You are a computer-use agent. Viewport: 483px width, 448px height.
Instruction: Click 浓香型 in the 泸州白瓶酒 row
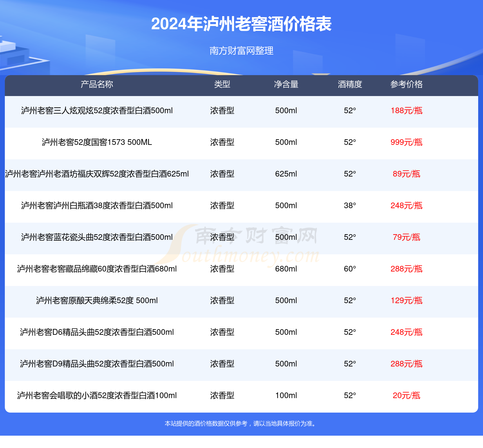tap(222, 205)
